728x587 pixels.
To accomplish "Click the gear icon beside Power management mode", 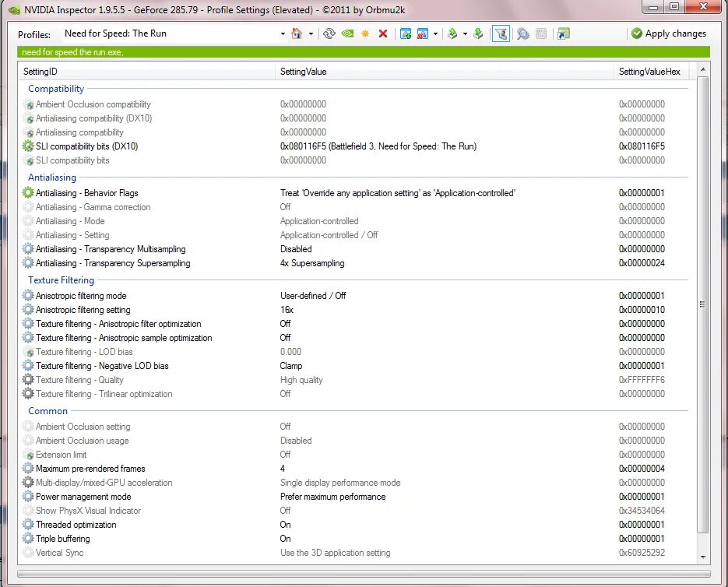I will point(28,497).
